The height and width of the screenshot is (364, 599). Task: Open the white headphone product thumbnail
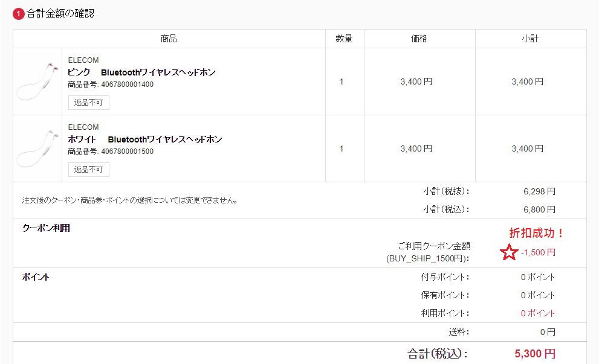tap(37, 148)
